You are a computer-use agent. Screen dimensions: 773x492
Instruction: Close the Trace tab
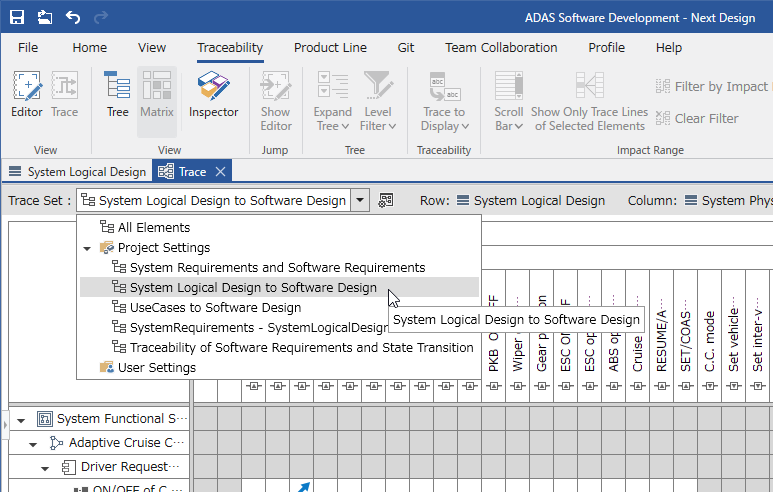coord(220,172)
